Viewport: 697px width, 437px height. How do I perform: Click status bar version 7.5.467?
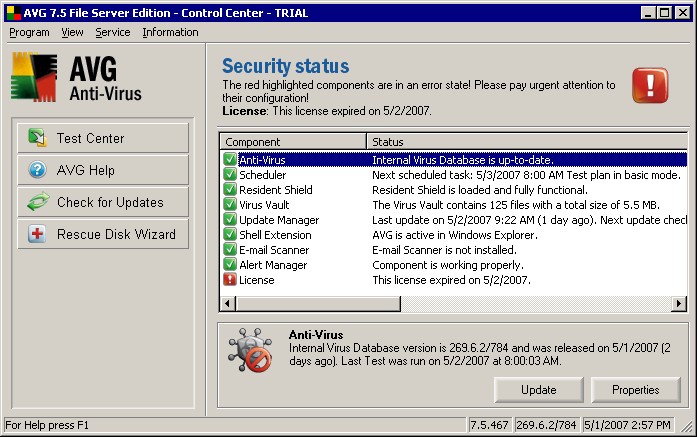click(x=489, y=425)
